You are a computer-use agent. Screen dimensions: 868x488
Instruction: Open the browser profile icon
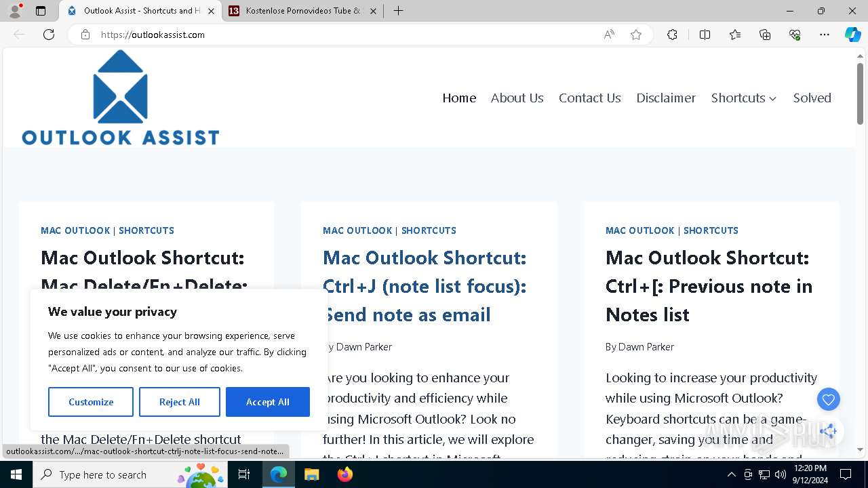tap(15, 11)
